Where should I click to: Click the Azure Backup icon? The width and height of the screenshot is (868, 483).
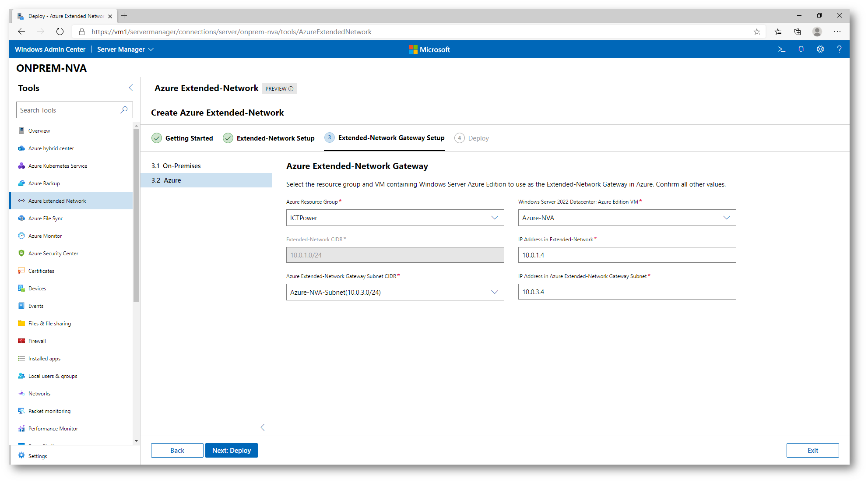click(21, 183)
